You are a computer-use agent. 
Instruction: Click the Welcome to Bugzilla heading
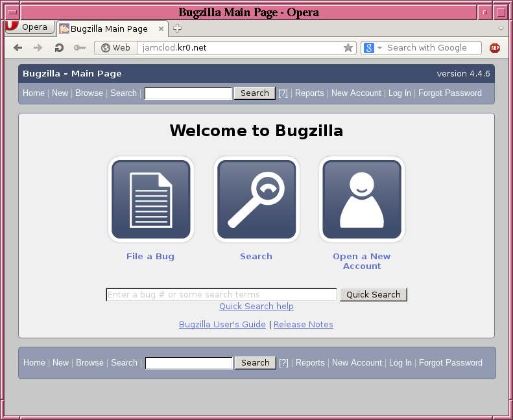point(256,131)
